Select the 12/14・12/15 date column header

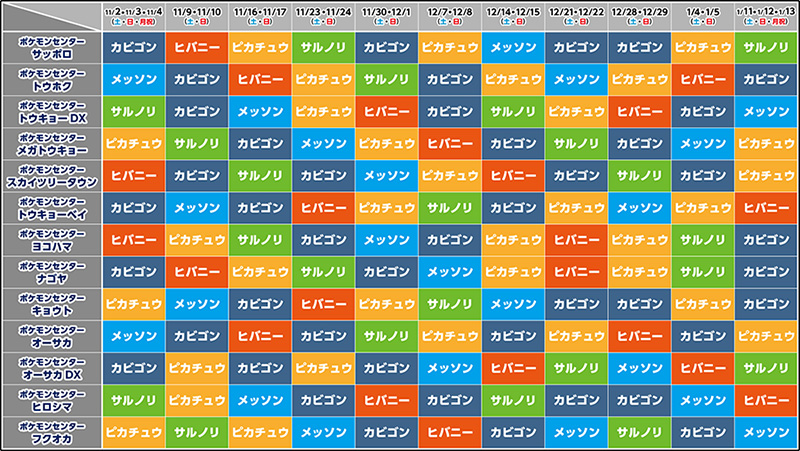[x=513, y=16]
